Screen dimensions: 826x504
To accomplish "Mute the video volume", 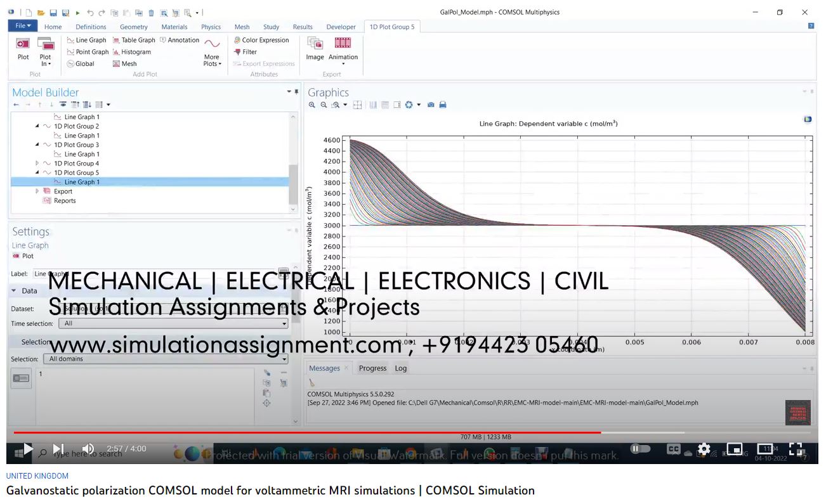I will pyautogui.click(x=88, y=449).
